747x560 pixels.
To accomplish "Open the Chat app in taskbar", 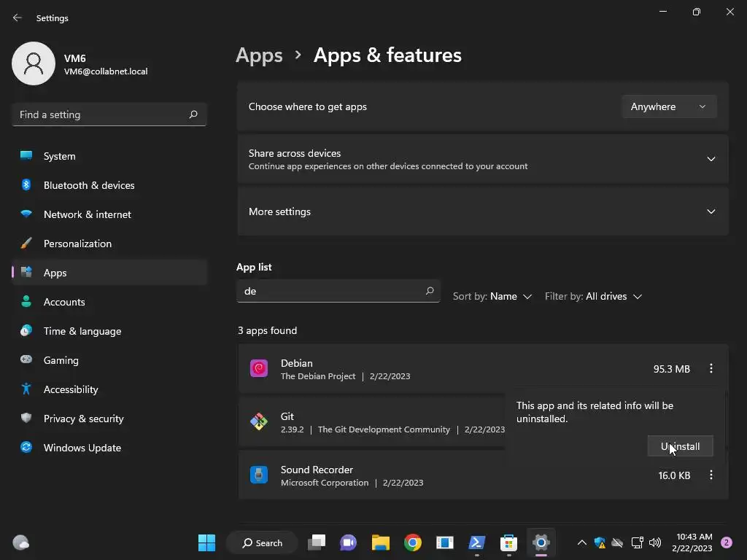I will [348, 542].
